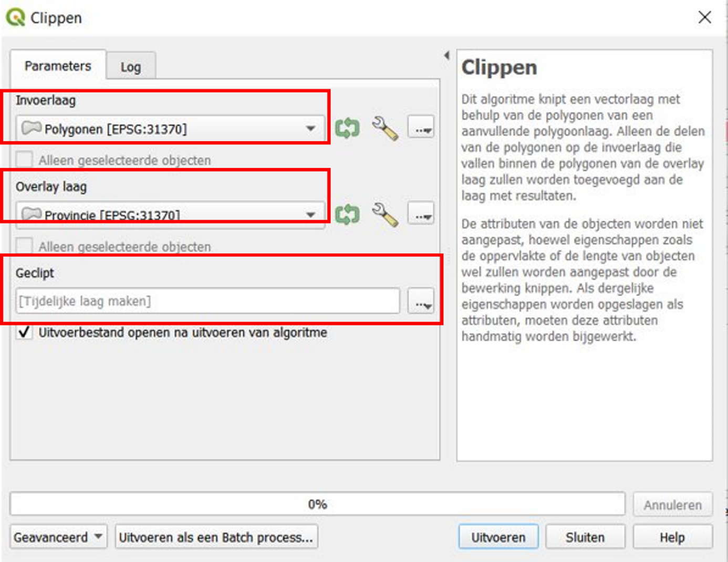
Task: Click the Annuleren button
Action: tap(673, 505)
